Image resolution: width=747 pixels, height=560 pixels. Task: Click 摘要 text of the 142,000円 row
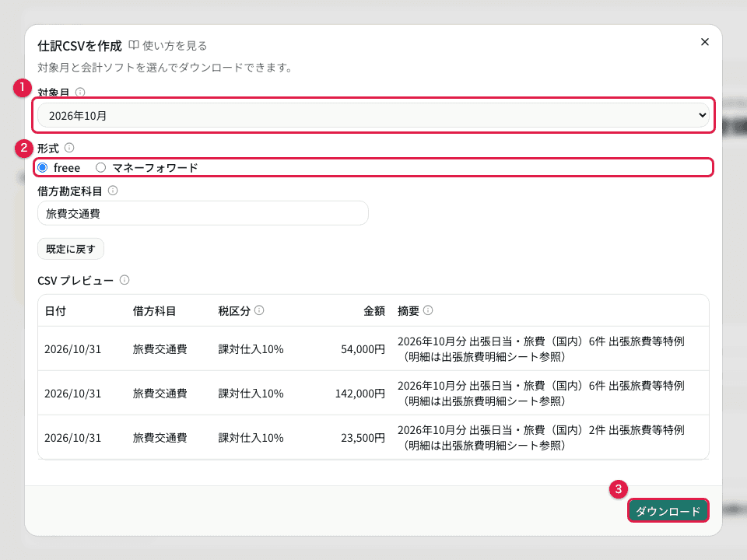(542, 394)
